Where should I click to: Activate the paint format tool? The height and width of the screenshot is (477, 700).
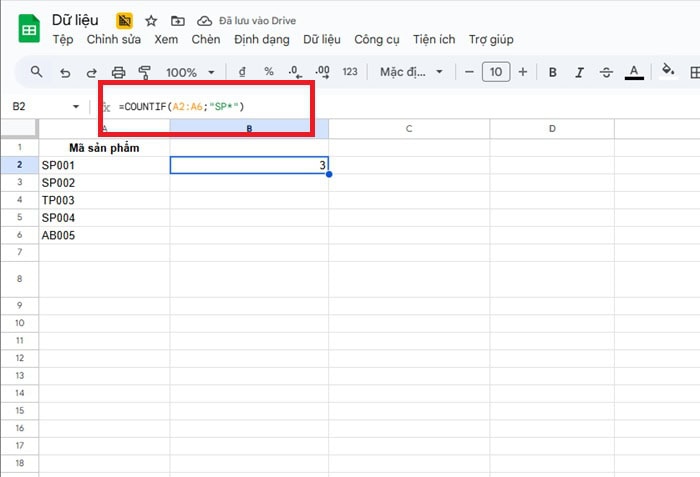pos(144,72)
